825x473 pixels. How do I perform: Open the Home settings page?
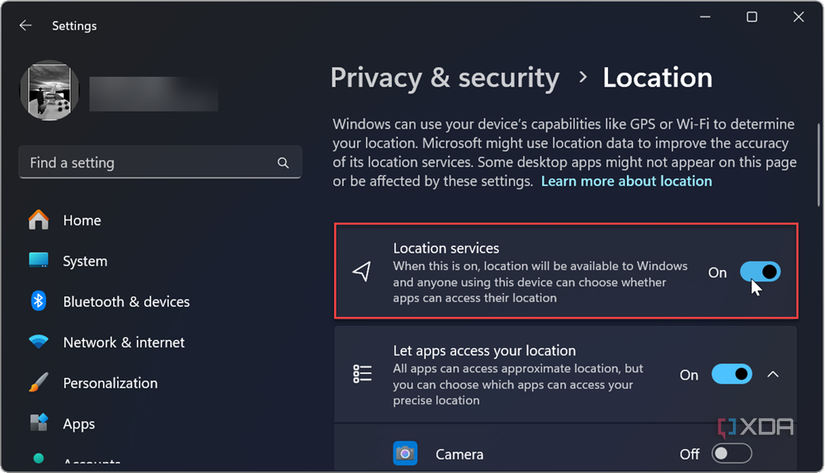tap(81, 220)
